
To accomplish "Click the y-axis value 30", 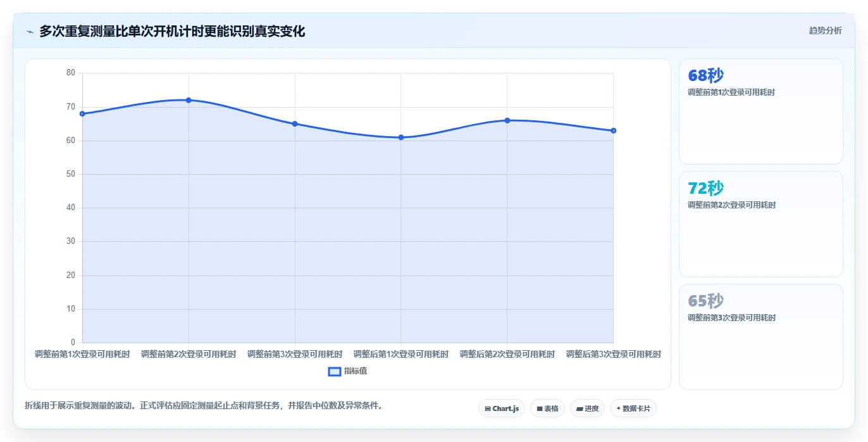I will pos(71,241).
